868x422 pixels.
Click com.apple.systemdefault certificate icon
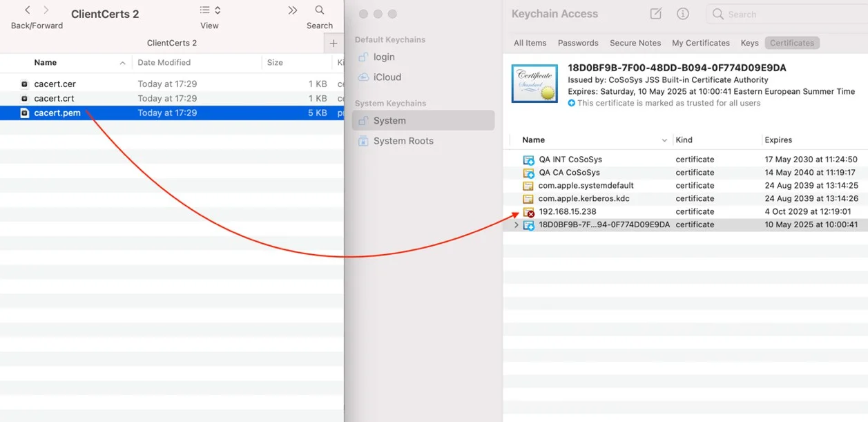pyautogui.click(x=529, y=186)
